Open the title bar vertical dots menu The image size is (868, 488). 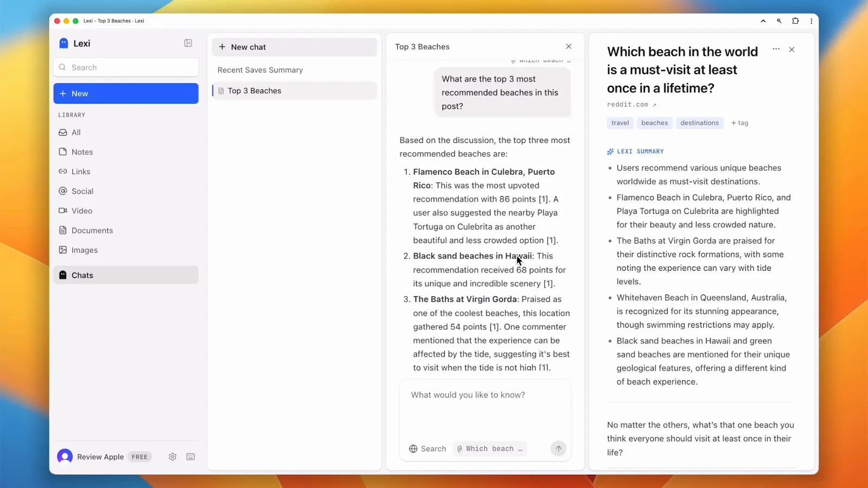coord(811,21)
